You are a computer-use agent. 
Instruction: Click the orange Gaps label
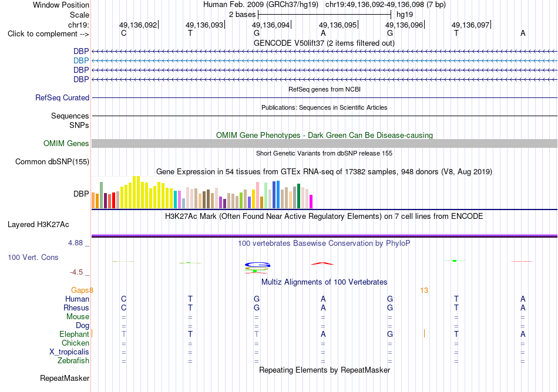80,290
